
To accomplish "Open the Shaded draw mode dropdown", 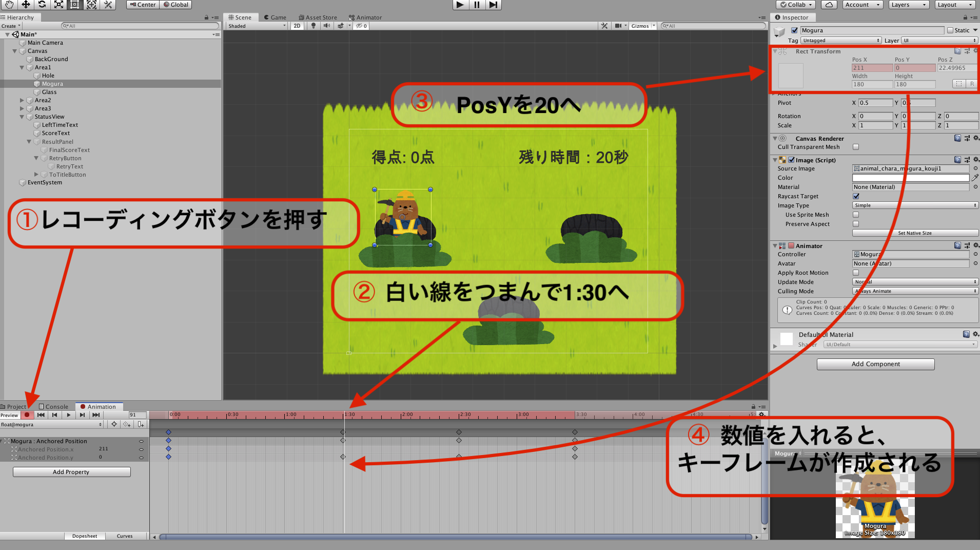I will pos(257,26).
